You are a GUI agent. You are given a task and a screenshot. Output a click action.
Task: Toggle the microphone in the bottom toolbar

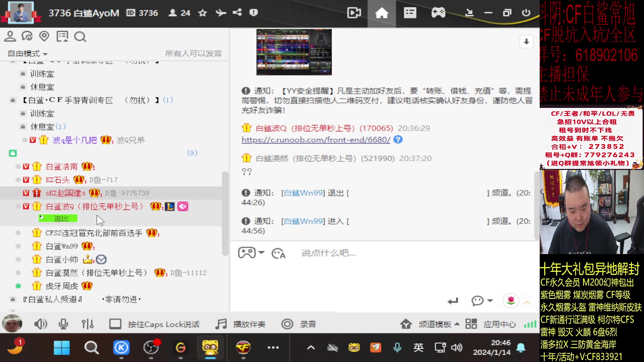pyautogui.click(x=63, y=324)
